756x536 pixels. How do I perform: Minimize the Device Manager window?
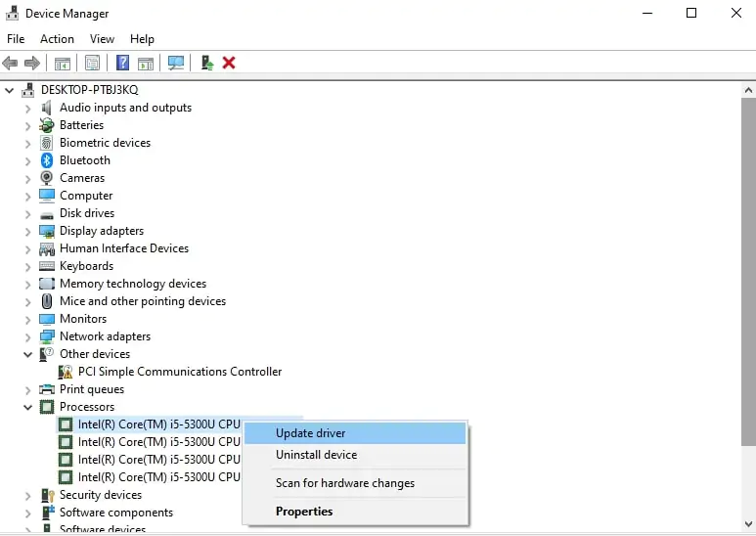[647, 13]
